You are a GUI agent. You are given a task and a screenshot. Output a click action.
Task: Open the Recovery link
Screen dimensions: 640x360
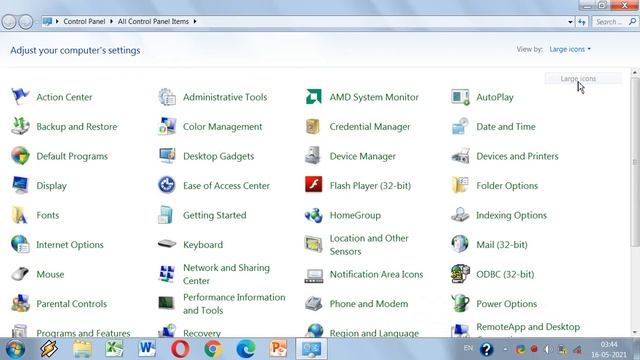tap(202, 333)
